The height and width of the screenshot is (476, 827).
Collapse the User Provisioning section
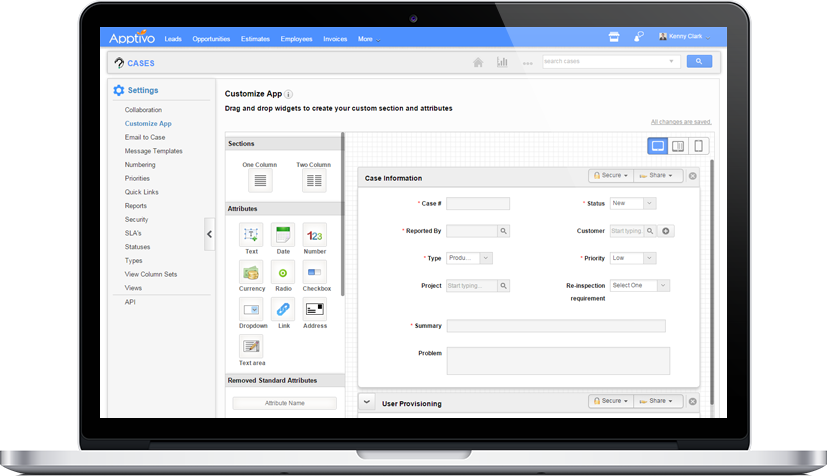coord(367,402)
